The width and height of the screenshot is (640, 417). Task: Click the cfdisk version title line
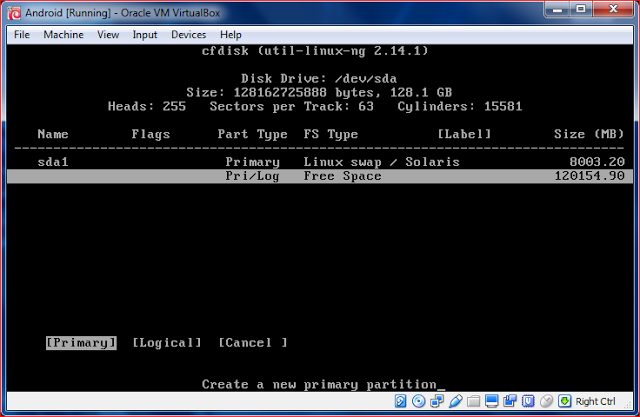[x=315, y=51]
